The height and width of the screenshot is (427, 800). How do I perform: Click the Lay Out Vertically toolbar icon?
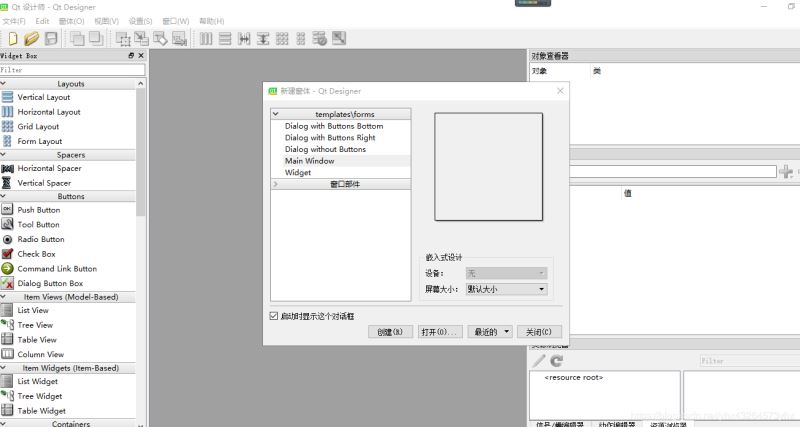pyautogui.click(x=225, y=38)
